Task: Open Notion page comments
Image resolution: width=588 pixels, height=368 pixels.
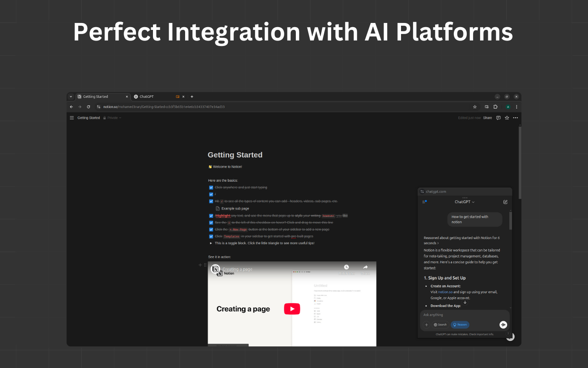Action: pos(498,118)
